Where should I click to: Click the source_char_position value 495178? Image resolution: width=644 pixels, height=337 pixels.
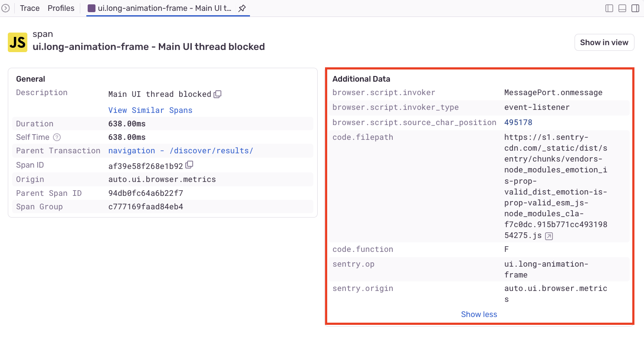point(518,122)
